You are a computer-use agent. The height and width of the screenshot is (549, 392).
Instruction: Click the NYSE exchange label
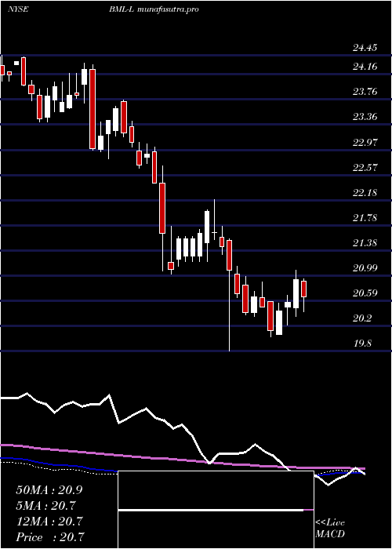tap(18, 9)
